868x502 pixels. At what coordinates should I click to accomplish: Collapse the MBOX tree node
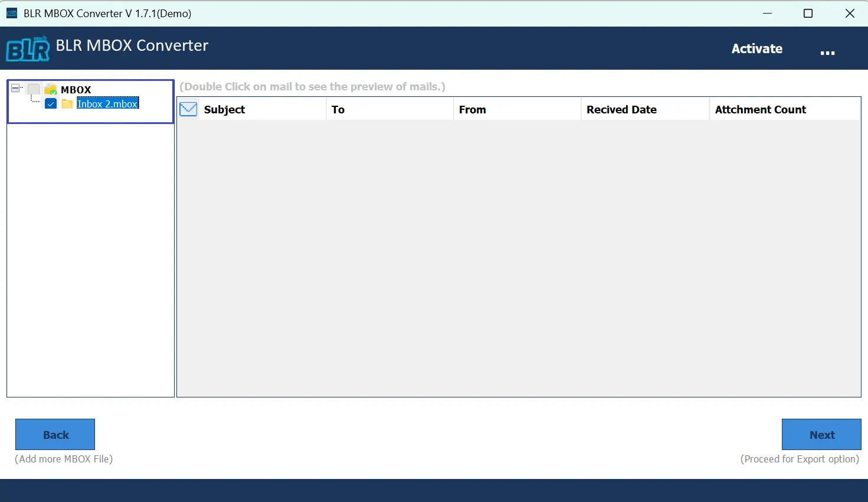coord(15,89)
